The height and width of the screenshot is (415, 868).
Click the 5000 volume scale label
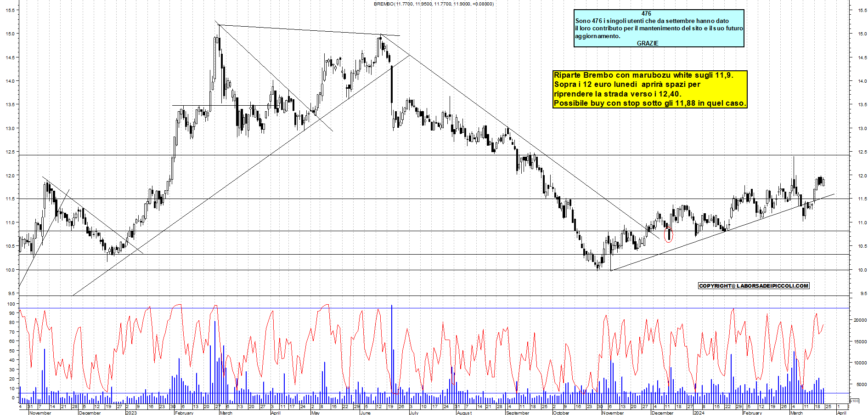click(861, 384)
